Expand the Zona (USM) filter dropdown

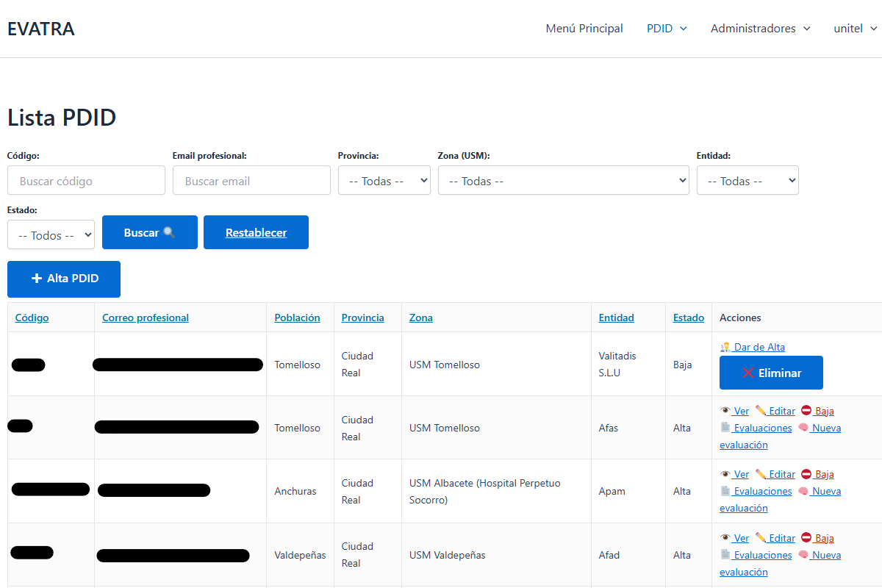coord(564,180)
